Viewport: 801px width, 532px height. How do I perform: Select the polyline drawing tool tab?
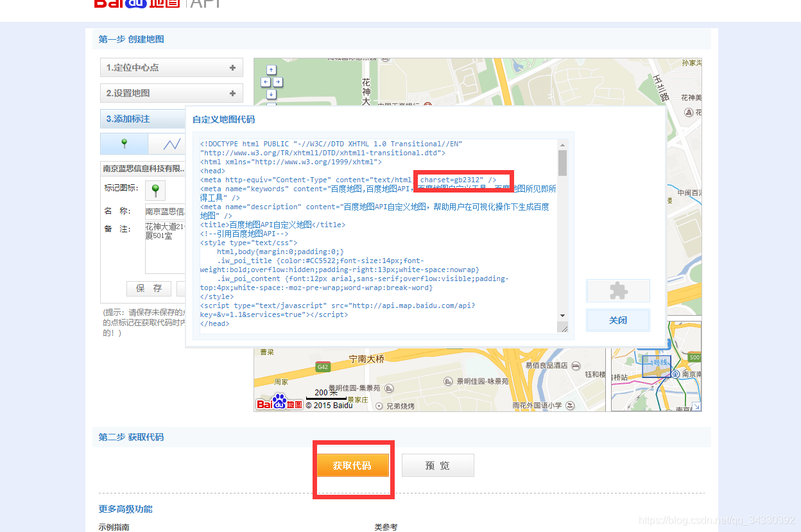171,144
